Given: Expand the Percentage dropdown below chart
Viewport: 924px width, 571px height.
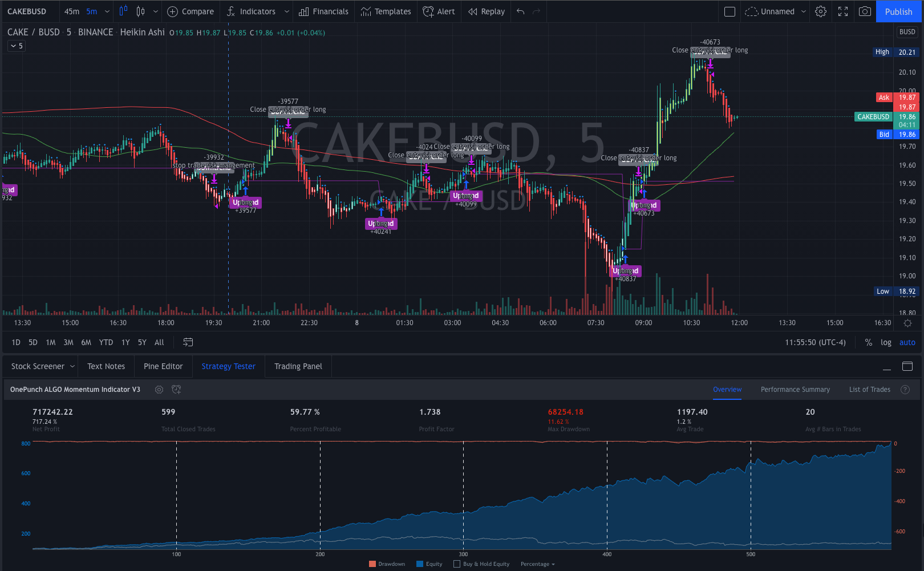Looking at the screenshot, I should (x=537, y=564).
